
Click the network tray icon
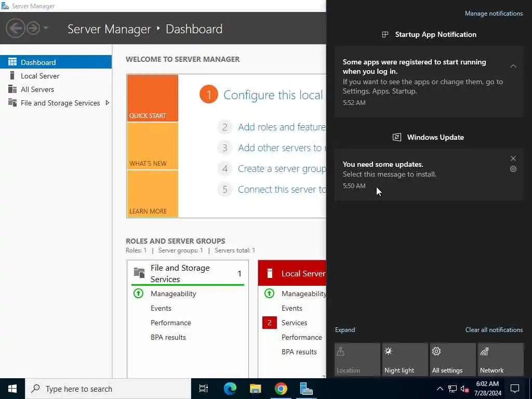coord(453,389)
